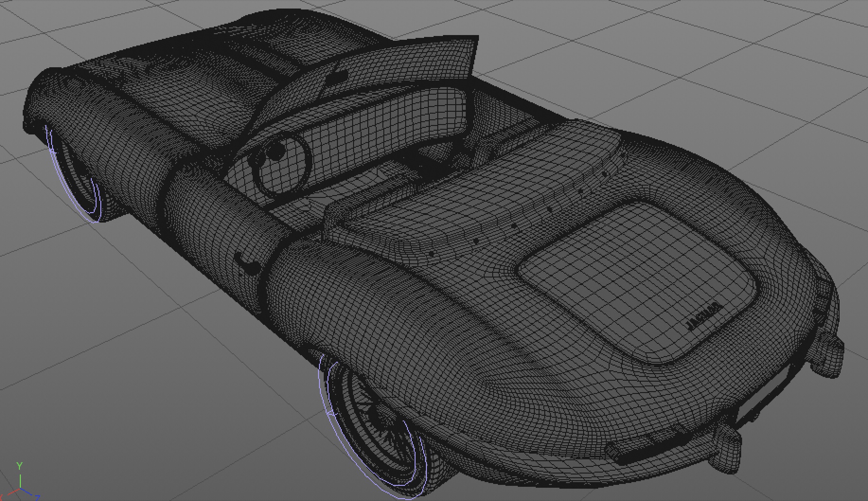Click the door handle on car side
This screenshot has height=501, width=868.
tap(247, 263)
